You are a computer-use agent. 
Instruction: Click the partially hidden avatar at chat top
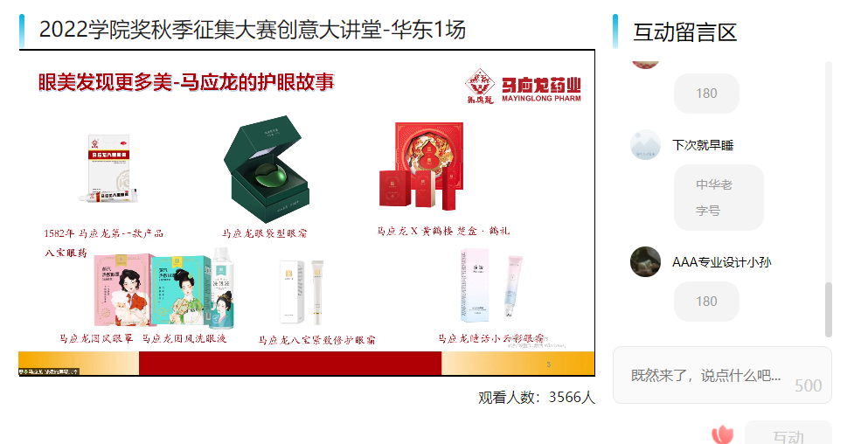(645, 65)
